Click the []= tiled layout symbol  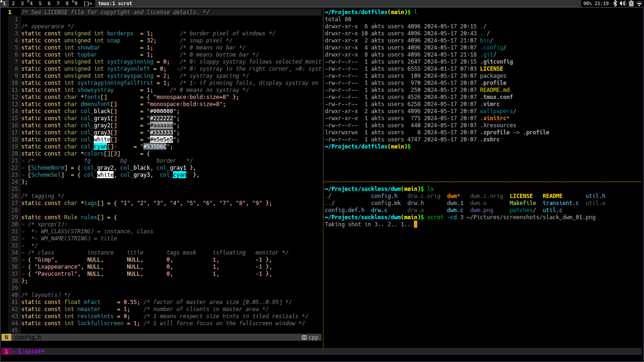[x=87, y=3]
